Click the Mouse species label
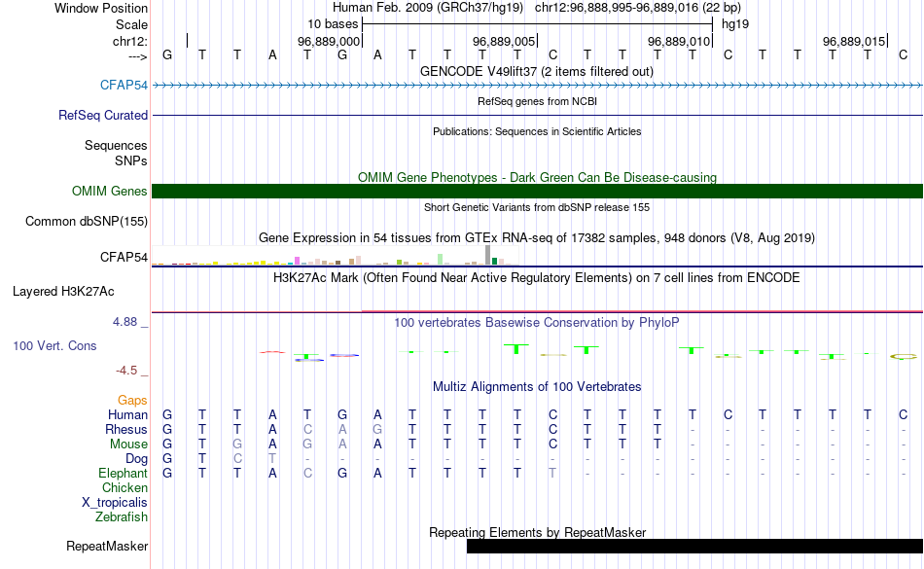 [128, 445]
